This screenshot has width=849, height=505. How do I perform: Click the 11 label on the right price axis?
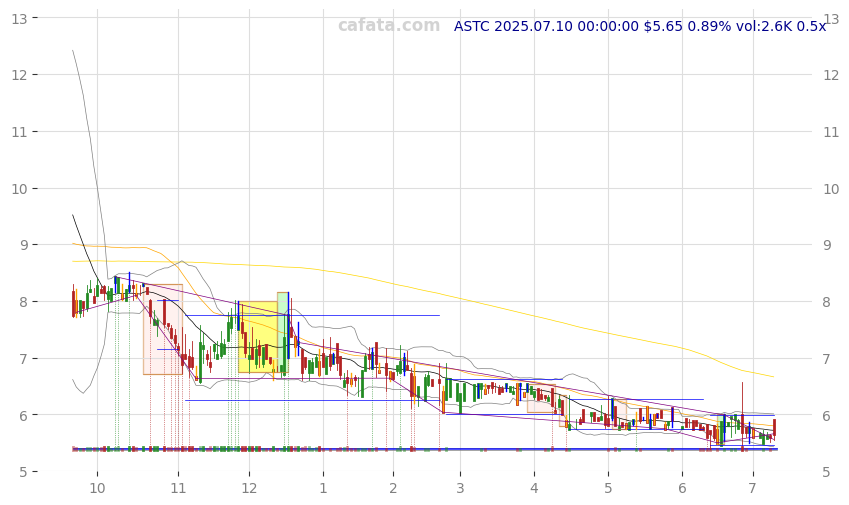[831, 132]
